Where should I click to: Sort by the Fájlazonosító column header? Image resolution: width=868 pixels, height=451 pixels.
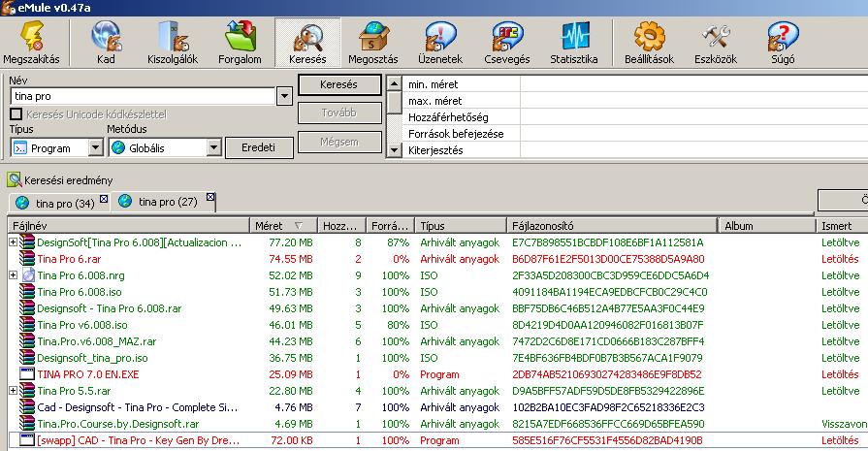(x=612, y=226)
